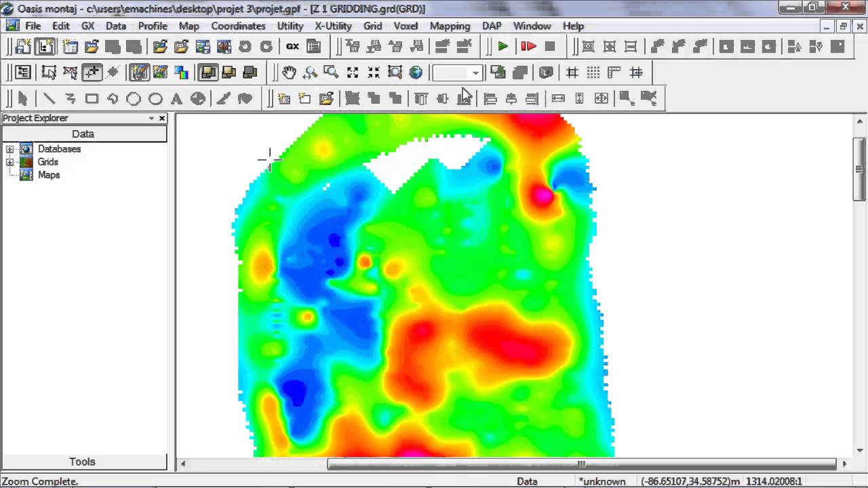
Task: Toggle the pressed new-database toolbar button
Action: 45,47
